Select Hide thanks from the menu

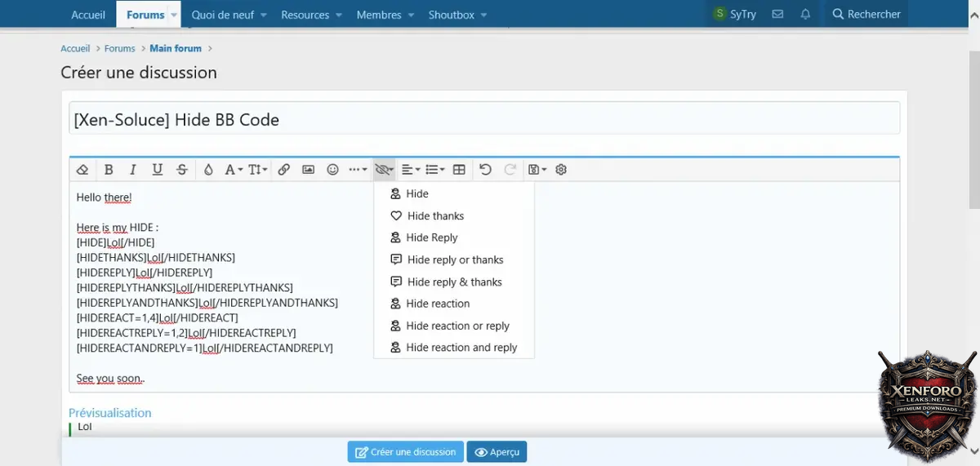[x=435, y=216]
